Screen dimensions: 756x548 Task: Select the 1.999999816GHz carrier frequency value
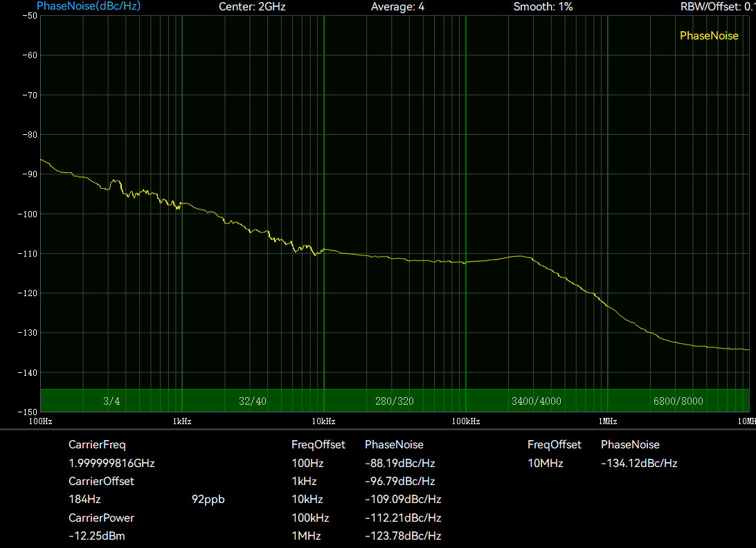point(111,463)
